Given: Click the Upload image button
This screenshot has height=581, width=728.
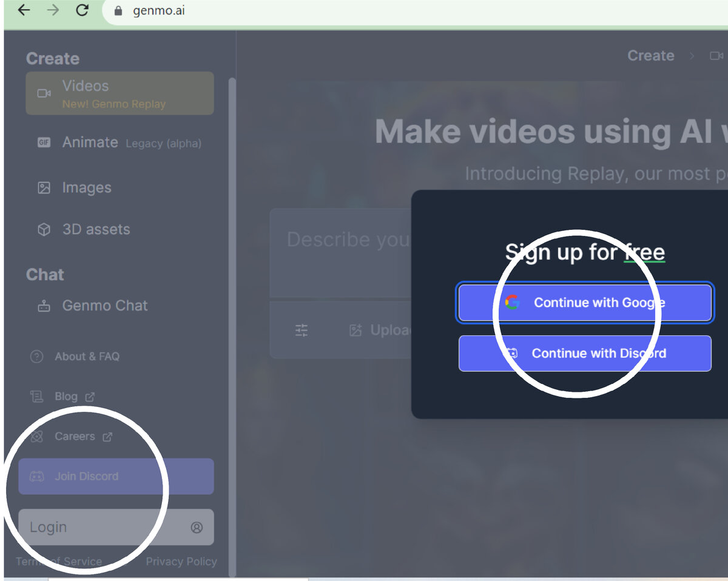Looking at the screenshot, I should pos(380,330).
